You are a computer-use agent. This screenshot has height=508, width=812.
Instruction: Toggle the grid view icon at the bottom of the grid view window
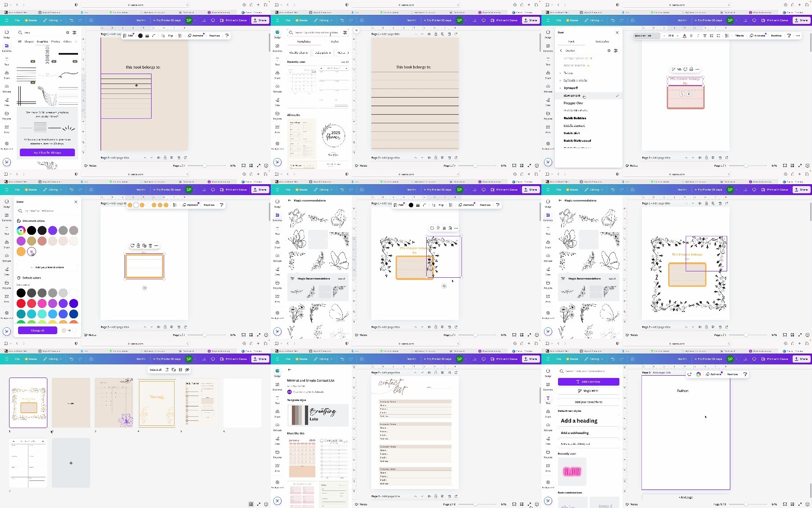tap(251, 504)
